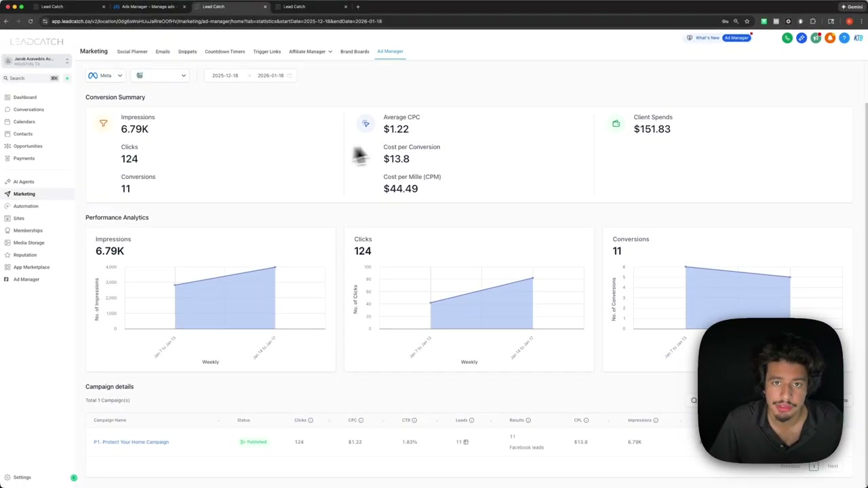Click the 1.83% CTR value

pos(409,442)
